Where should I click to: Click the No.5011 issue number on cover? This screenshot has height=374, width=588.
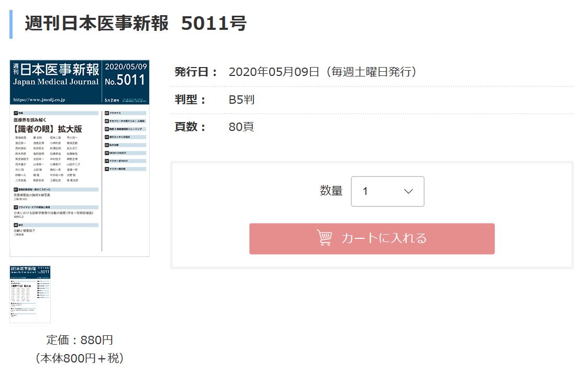pyautogui.click(x=125, y=80)
